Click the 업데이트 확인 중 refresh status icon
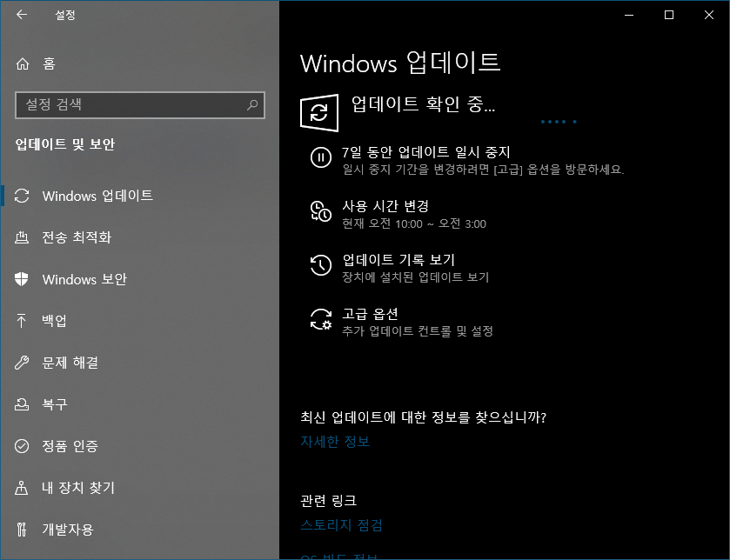 (x=319, y=113)
